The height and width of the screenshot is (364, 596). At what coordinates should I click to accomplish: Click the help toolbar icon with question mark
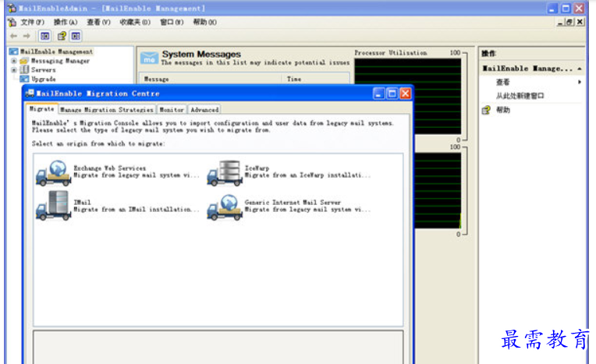click(x=62, y=36)
